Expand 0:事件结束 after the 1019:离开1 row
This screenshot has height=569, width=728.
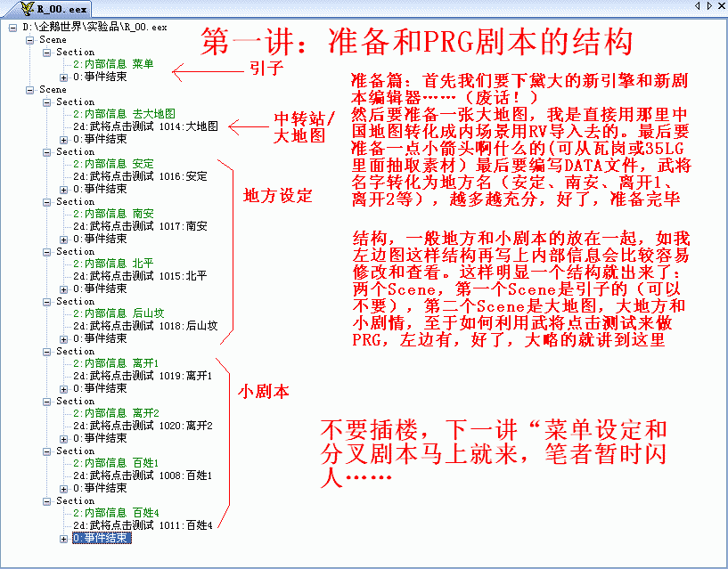coord(63,389)
